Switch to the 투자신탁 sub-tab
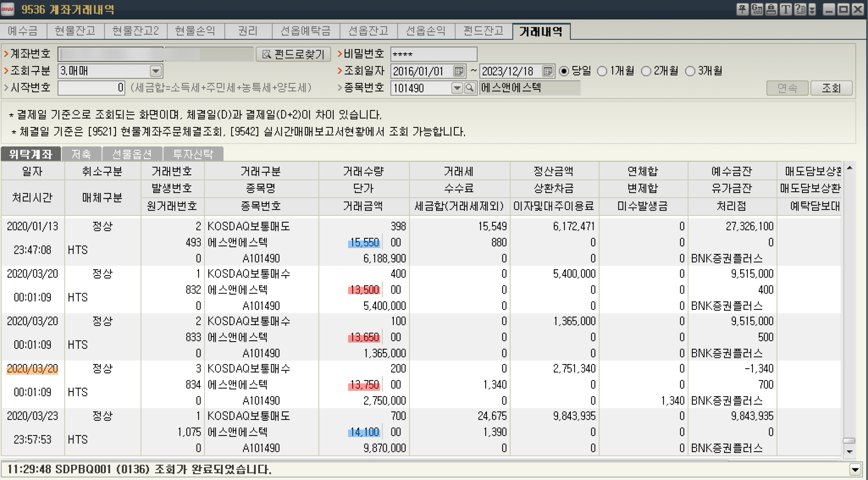The image size is (868, 480). click(193, 154)
